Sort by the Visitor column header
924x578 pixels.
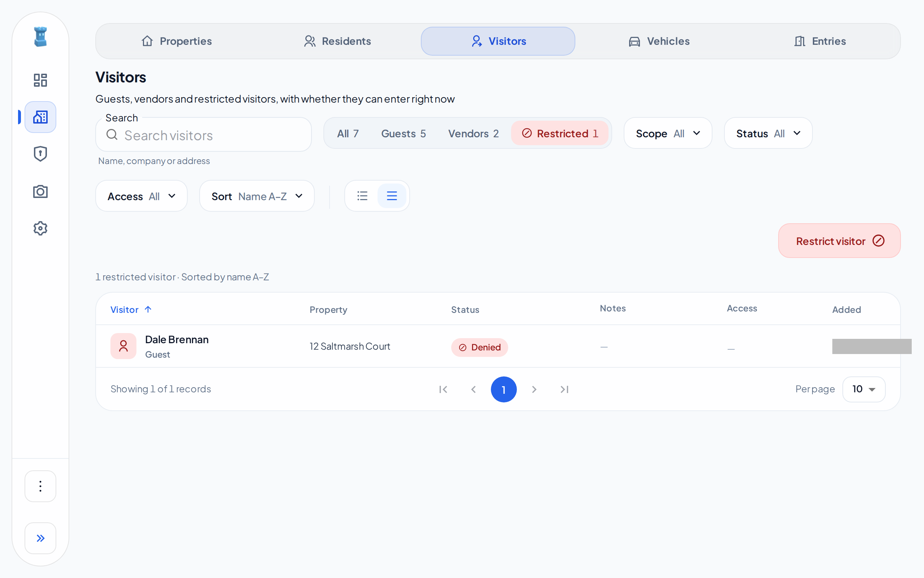click(131, 310)
